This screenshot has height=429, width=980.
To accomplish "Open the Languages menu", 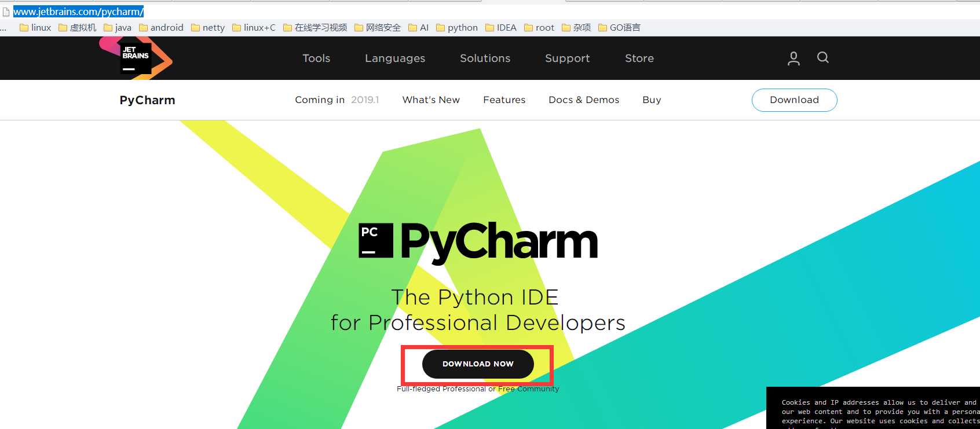I will [x=395, y=58].
